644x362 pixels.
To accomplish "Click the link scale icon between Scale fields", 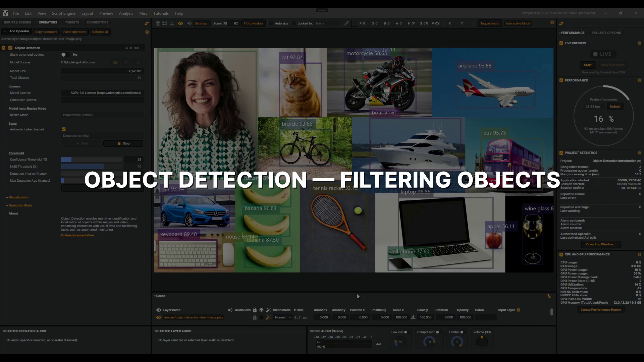I will [413, 317].
